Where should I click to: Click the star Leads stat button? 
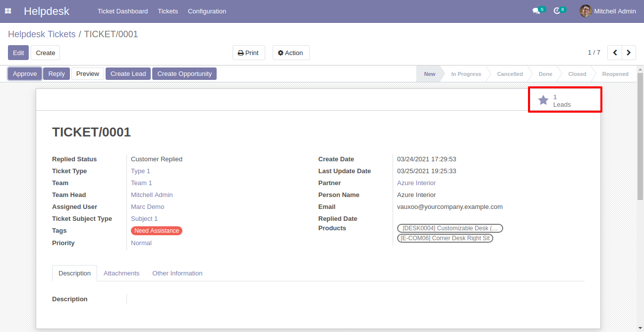564,100
